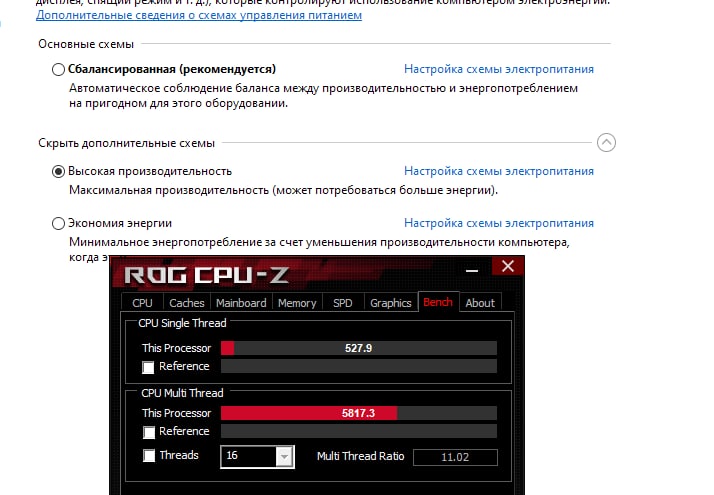Screen dimensions: 714x495
Task: Close the ROG CPU-Z window
Action: 508,266
